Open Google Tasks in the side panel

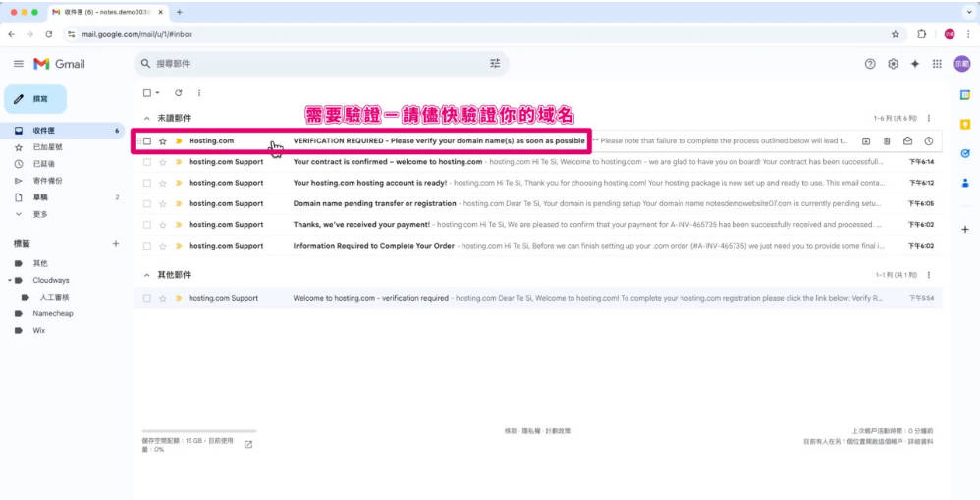(x=965, y=154)
